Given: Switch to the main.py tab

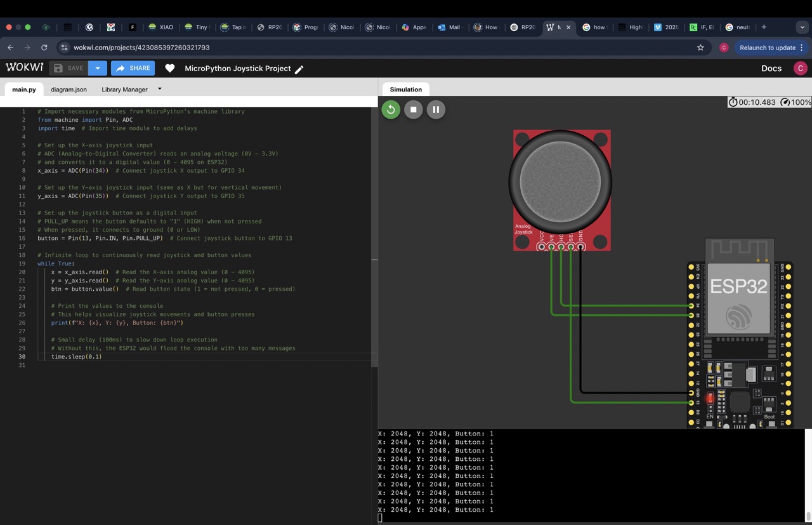Looking at the screenshot, I should (24, 90).
